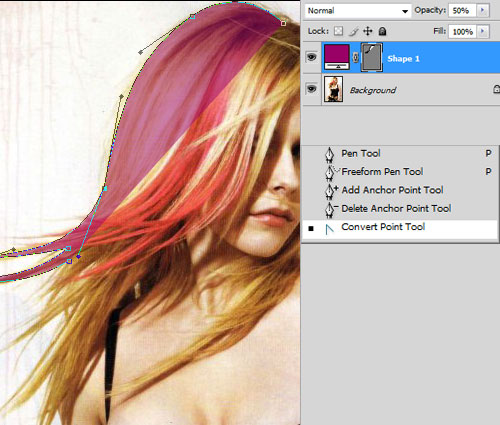This screenshot has width=500, height=425.
Task: Click the Pen Tool icon
Action: click(x=329, y=154)
